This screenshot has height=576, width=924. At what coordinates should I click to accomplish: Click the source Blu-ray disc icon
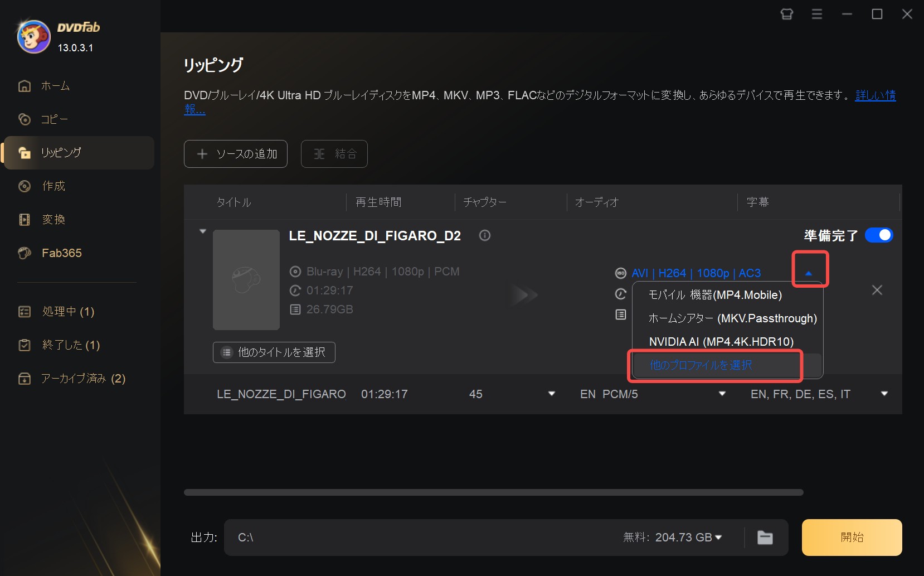click(x=295, y=272)
